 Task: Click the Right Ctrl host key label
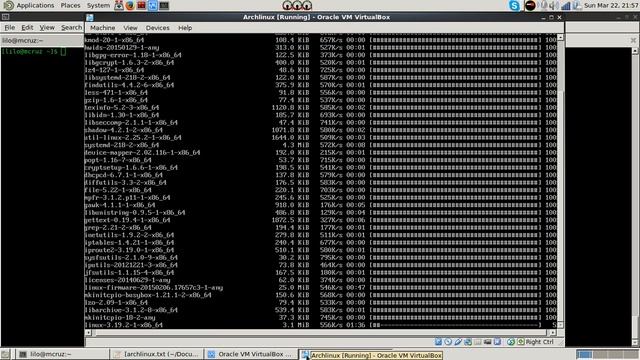(540, 342)
